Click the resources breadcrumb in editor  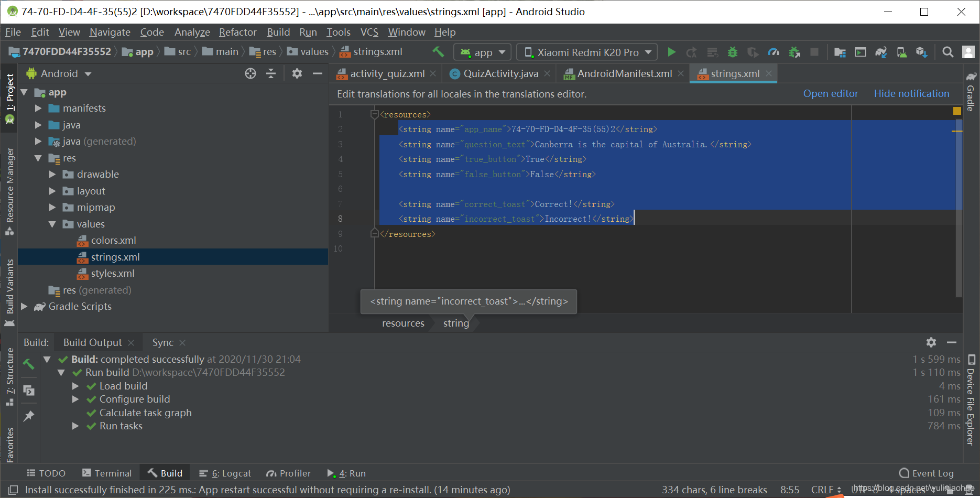pos(403,323)
